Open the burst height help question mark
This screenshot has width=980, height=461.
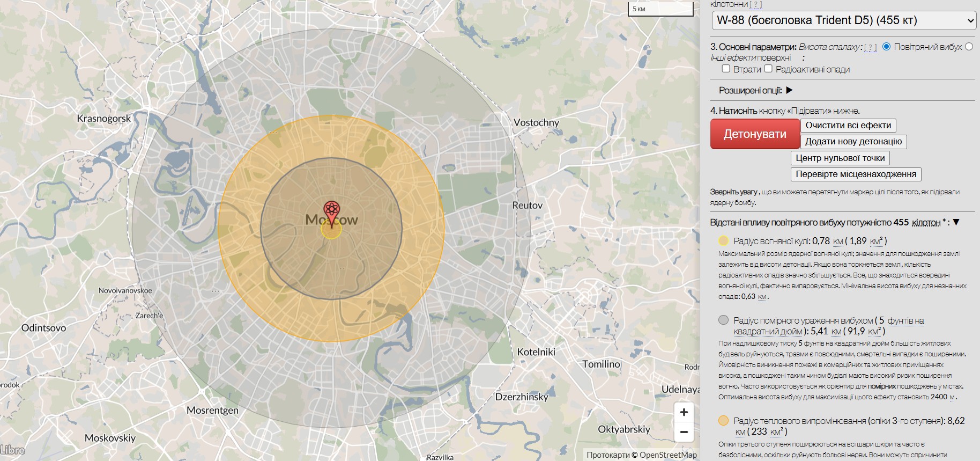click(x=870, y=47)
